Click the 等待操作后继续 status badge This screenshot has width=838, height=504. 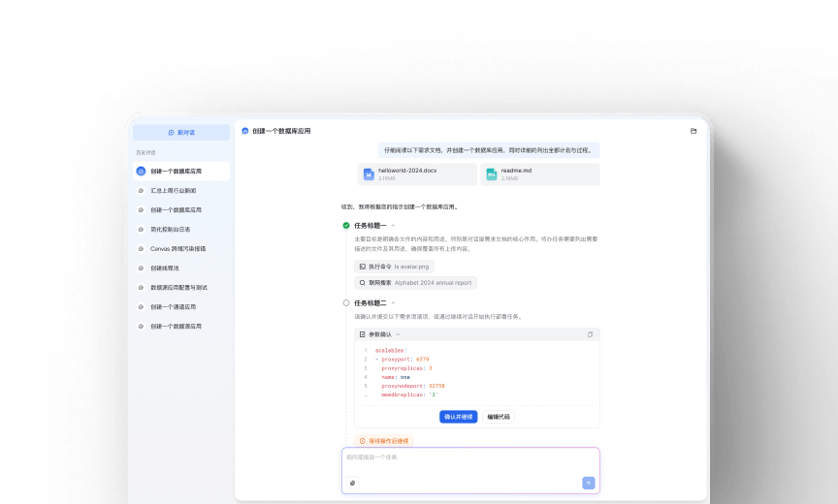coord(383,441)
